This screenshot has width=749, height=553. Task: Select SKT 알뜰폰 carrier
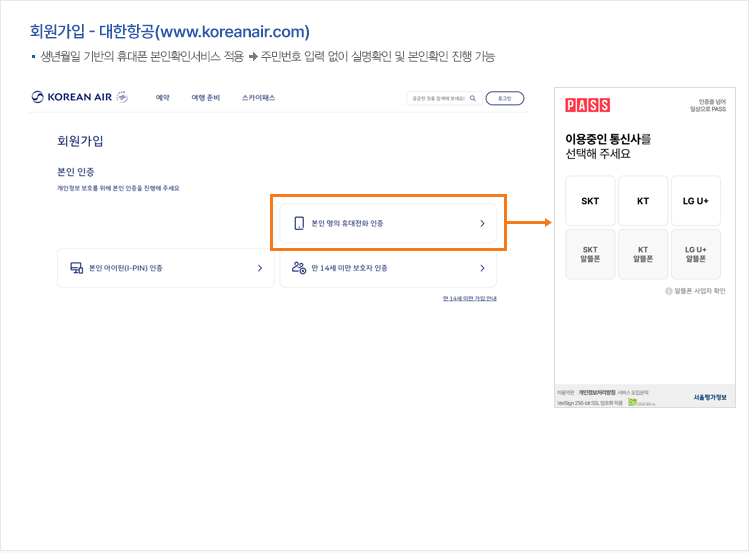tap(590, 254)
